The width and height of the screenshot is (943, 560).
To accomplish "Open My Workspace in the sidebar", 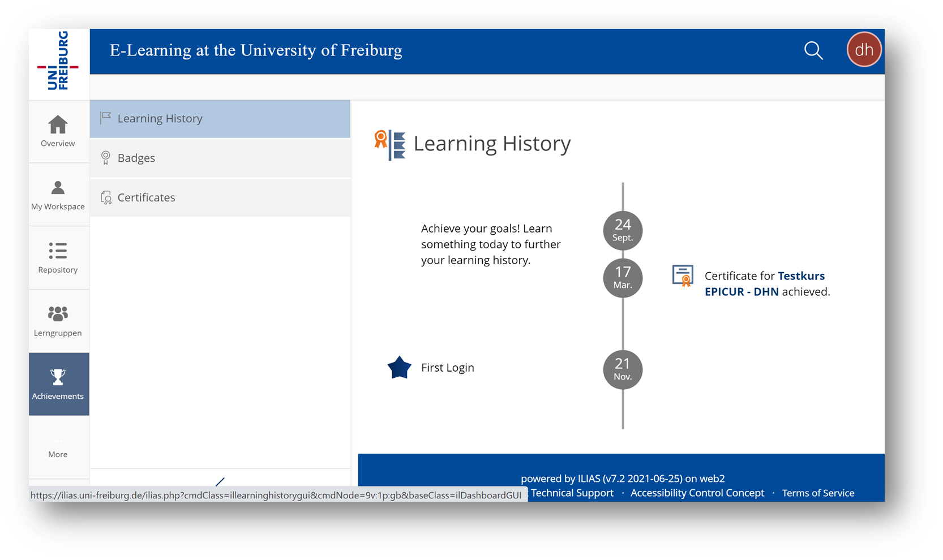I will tap(58, 195).
